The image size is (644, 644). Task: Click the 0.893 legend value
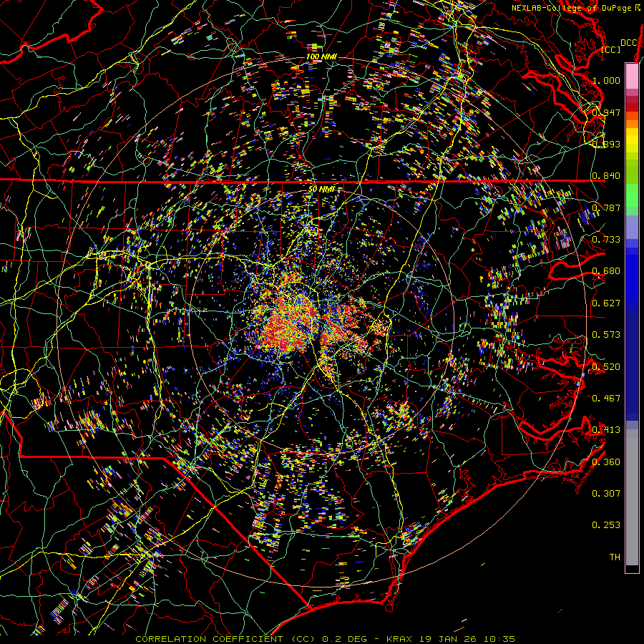point(606,144)
